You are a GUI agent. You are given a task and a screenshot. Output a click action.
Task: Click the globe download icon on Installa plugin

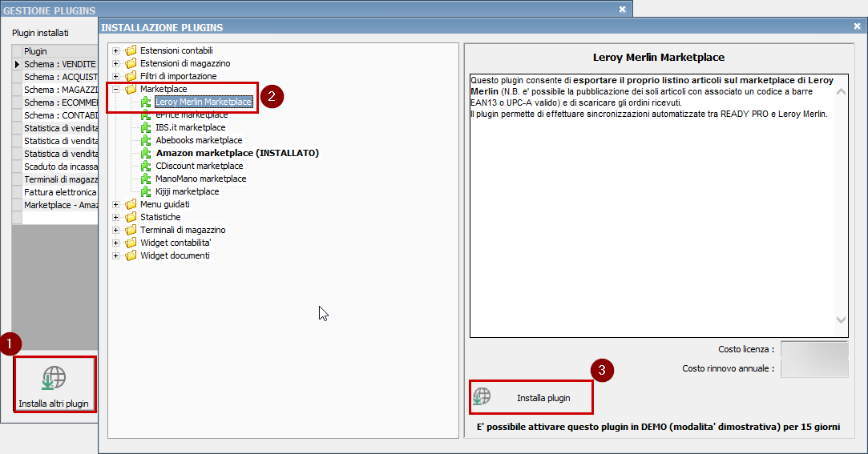pyautogui.click(x=482, y=396)
